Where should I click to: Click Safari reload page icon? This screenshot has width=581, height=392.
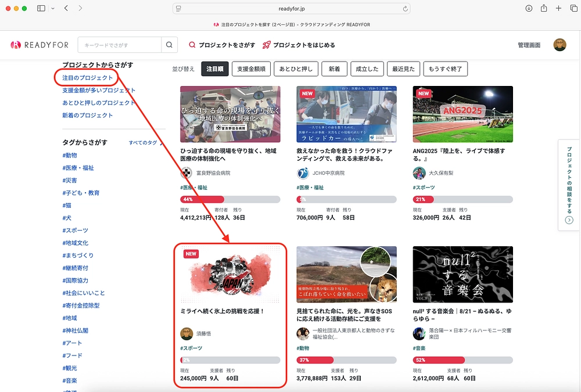click(405, 9)
